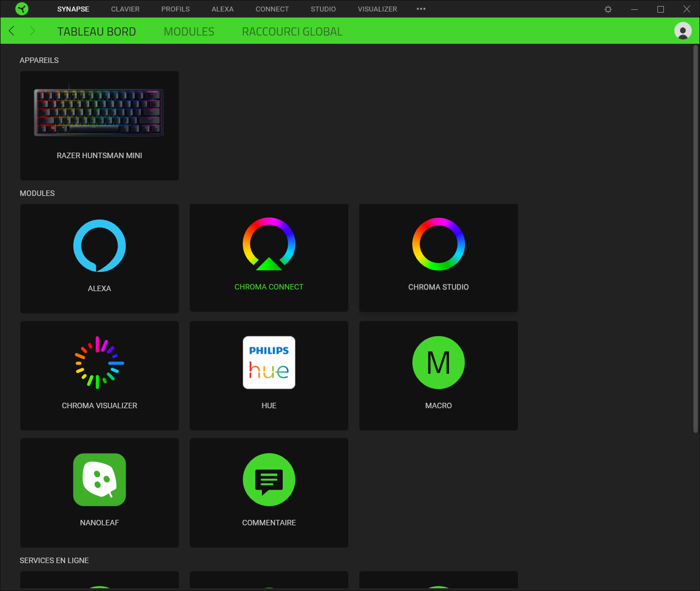The width and height of the screenshot is (700, 591).
Task: Open the Philips Hue icon
Action: coord(269,363)
